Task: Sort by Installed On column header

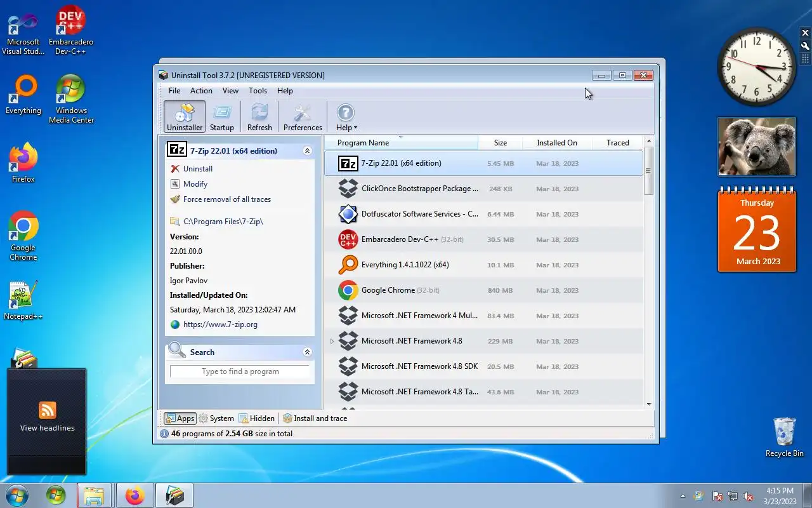Action: pyautogui.click(x=557, y=143)
